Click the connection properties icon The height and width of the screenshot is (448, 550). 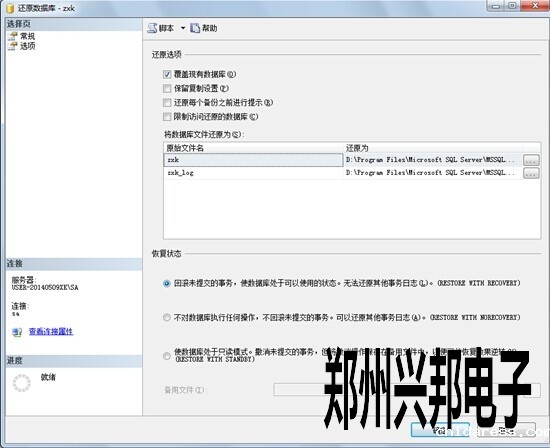pos(17,332)
